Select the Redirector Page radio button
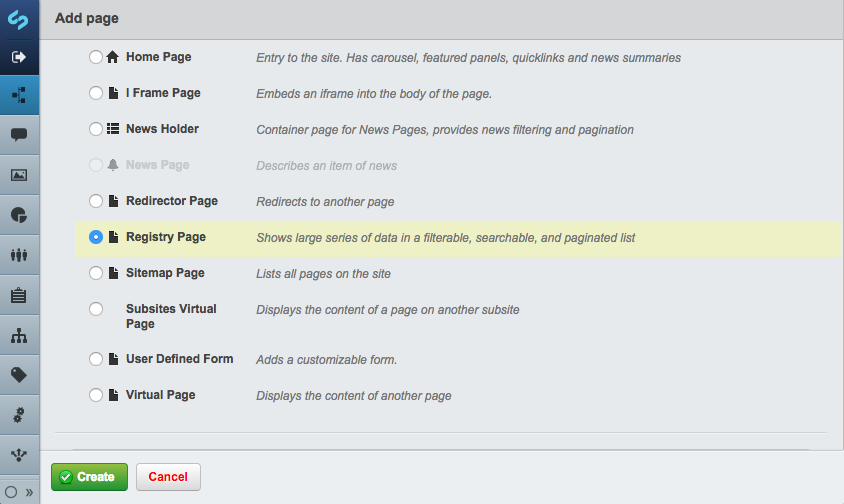Image resolution: width=844 pixels, height=504 pixels. click(x=96, y=201)
